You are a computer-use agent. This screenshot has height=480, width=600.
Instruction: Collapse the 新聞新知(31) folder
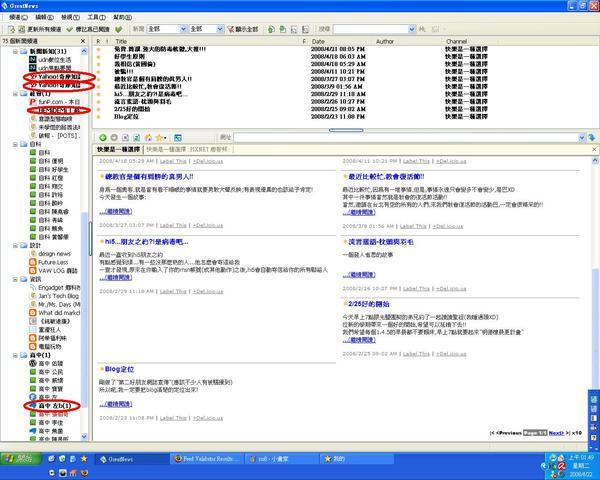(15, 51)
